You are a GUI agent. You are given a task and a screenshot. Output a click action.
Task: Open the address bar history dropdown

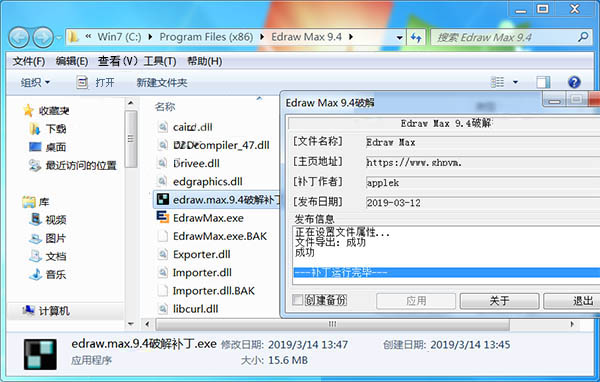(399, 38)
